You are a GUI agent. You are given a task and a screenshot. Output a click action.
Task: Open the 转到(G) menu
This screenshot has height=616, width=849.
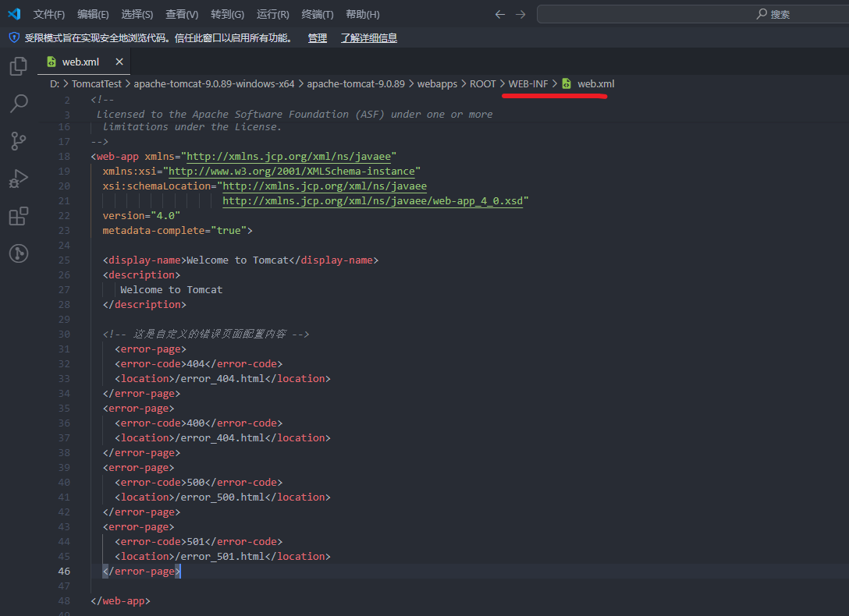227,15
